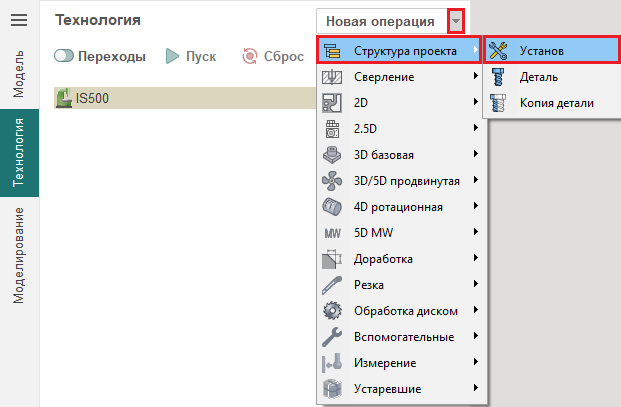Click the 3D базовая icon
621x407 pixels.
(x=333, y=154)
